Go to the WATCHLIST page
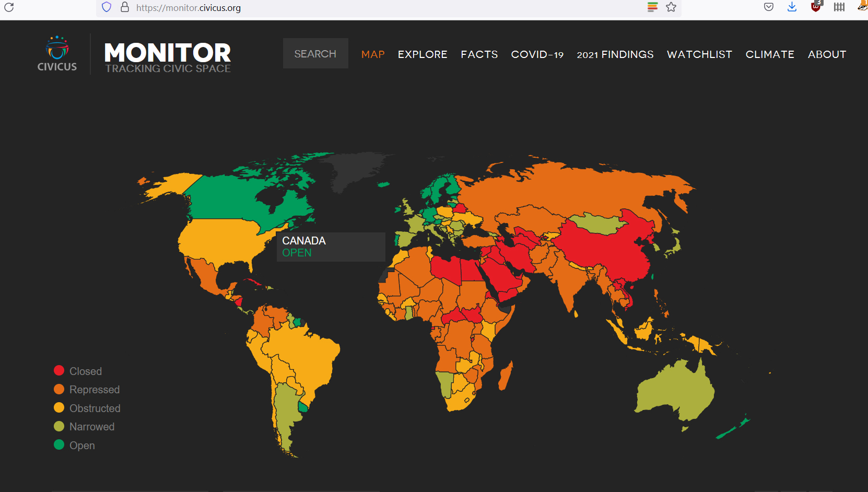Viewport: 868px width, 492px height. [699, 54]
